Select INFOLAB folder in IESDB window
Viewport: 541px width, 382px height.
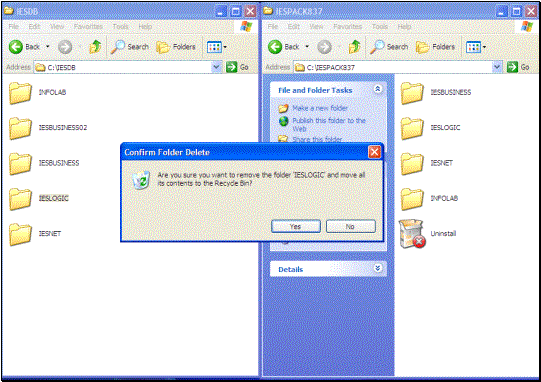[37, 93]
